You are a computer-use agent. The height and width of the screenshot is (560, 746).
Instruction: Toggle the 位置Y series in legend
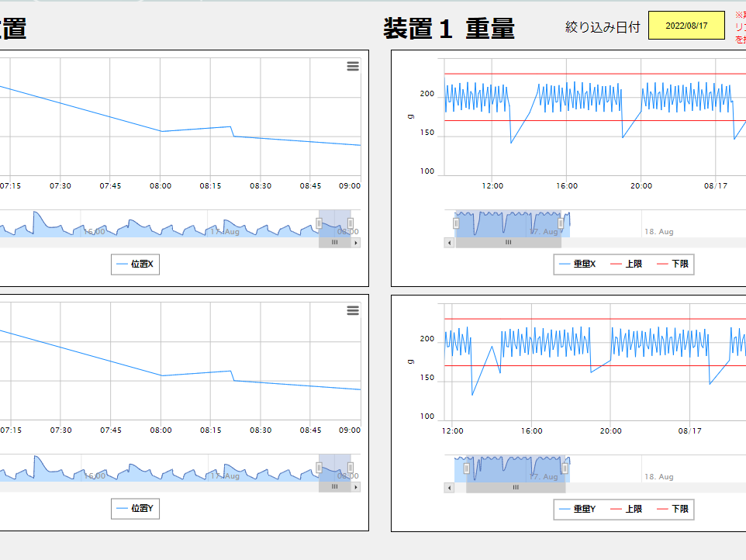(x=135, y=509)
